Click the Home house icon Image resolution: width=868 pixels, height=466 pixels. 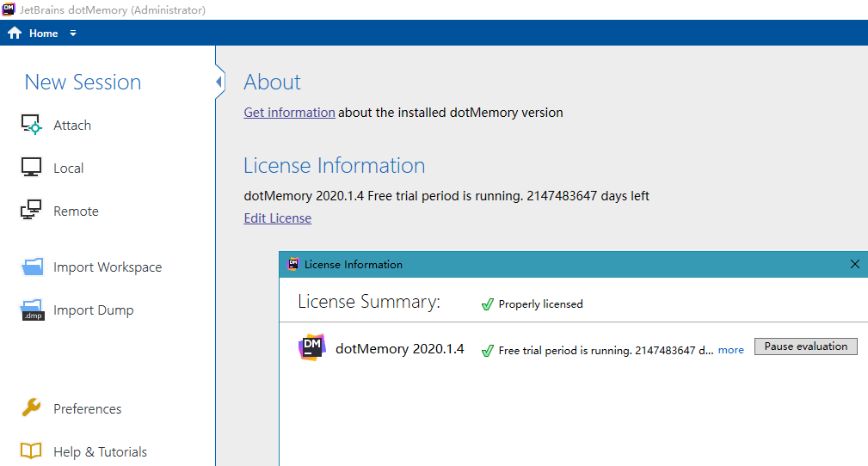pyautogui.click(x=15, y=34)
